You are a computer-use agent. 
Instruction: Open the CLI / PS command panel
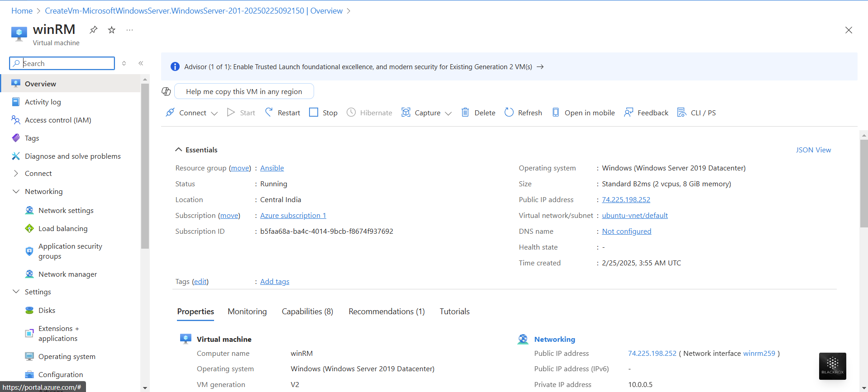click(x=696, y=113)
